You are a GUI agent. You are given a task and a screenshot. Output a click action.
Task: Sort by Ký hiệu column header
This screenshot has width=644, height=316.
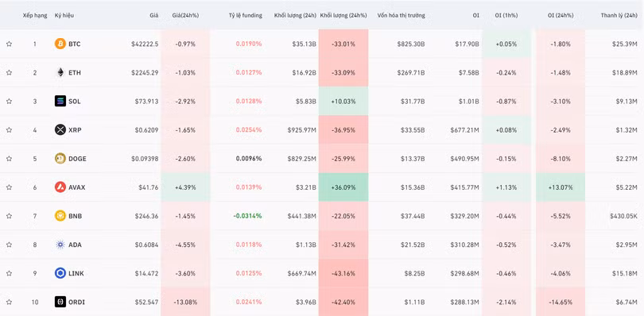point(64,16)
